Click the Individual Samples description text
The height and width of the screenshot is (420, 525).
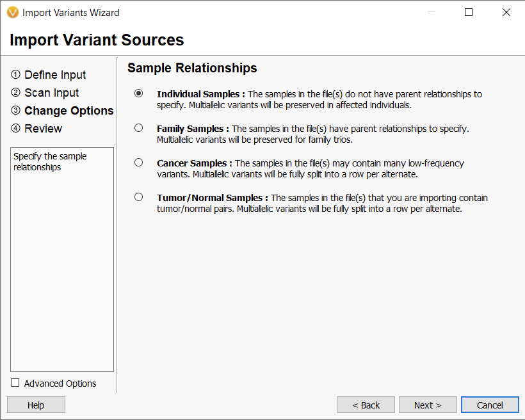pyautogui.click(x=319, y=99)
